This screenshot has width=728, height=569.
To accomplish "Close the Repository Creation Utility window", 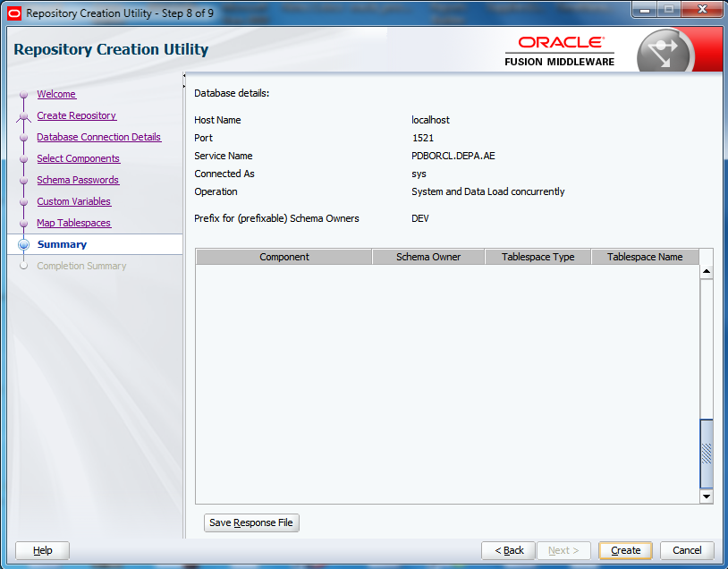I will (x=702, y=9).
